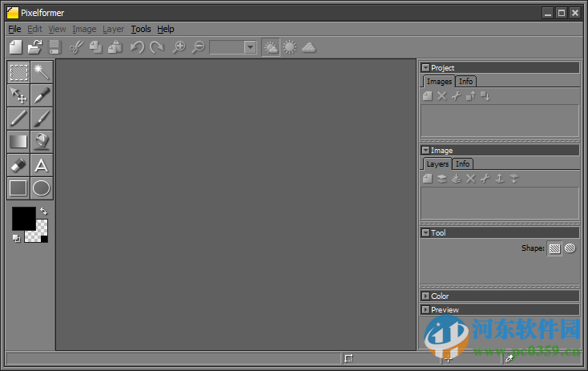The width and height of the screenshot is (588, 371).
Task: Open the View menu
Action: [x=57, y=29]
